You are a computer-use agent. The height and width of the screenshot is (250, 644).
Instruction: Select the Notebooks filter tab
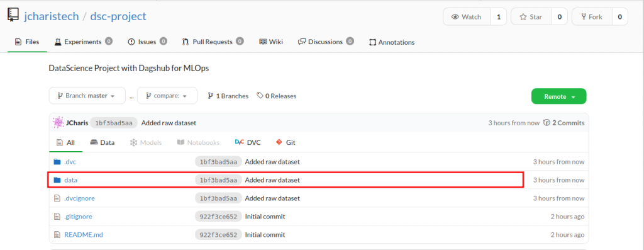(198, 142)
